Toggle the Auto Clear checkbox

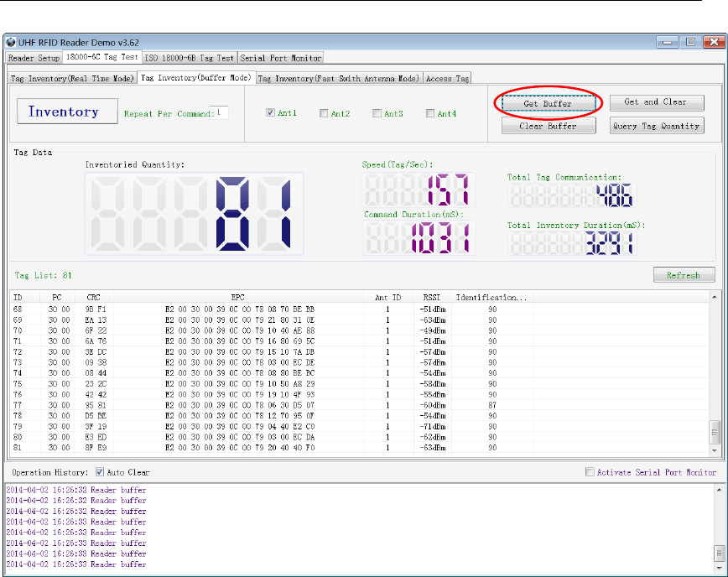point(101,472)
